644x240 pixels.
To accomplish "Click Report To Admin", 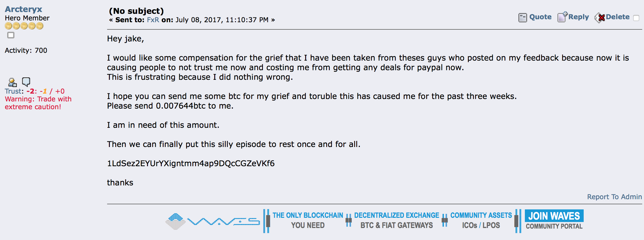I will pos(614,197).
